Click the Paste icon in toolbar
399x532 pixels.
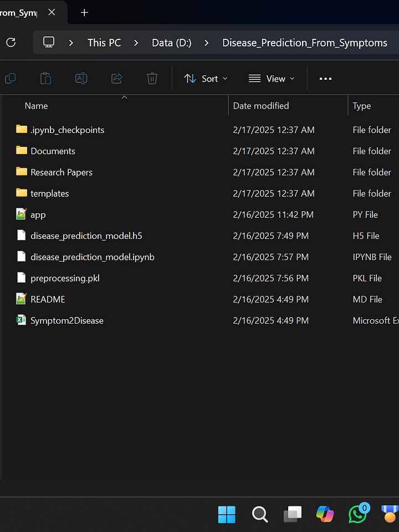click(46, 79)
